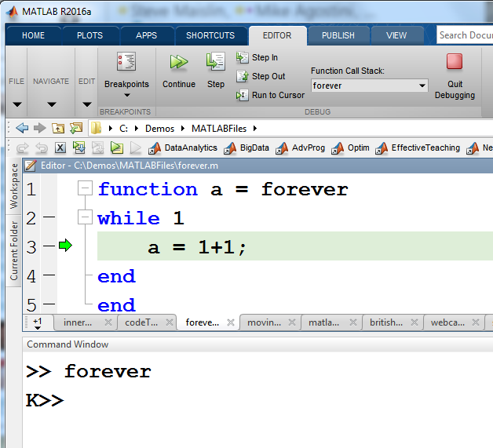Click Run to Cursor
This screenshot has height=448, width=493.
(x=270, y=95)
